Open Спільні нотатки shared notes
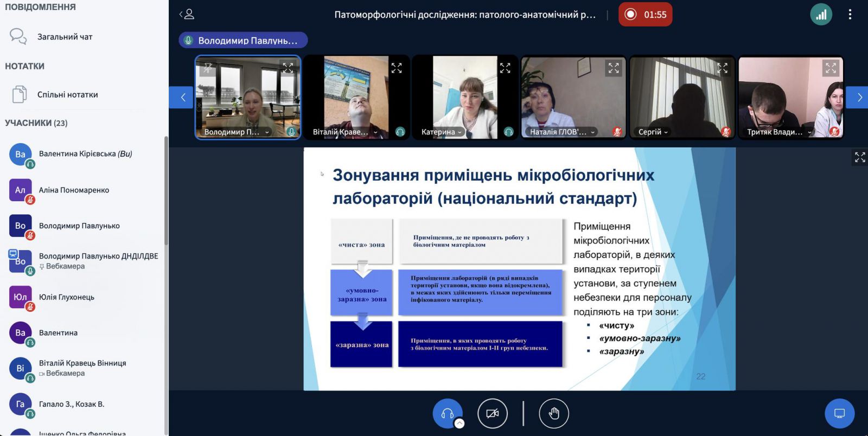The image size is (868, 436). coord(67,94)
